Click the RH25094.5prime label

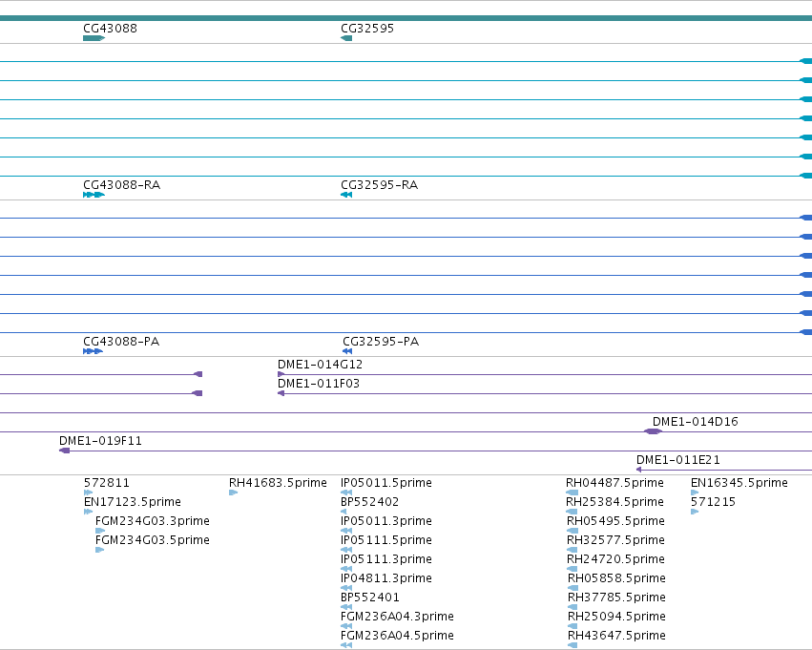click(x=616, y=617)
